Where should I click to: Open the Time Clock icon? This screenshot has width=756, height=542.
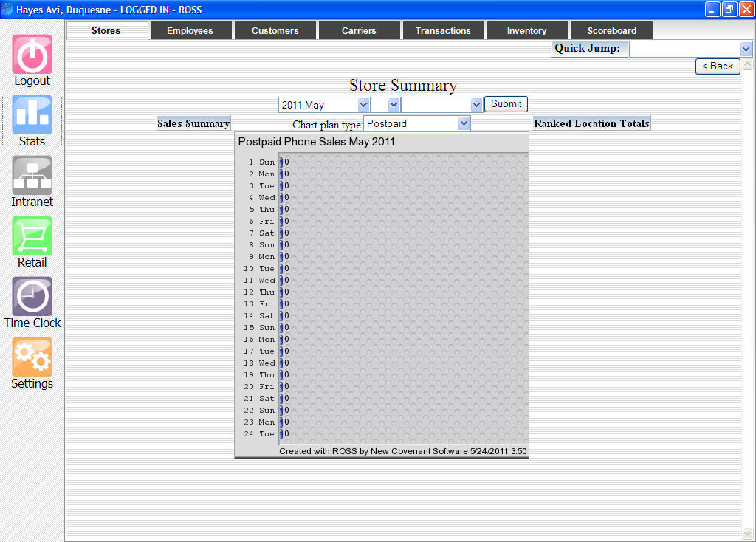(32, 296)
